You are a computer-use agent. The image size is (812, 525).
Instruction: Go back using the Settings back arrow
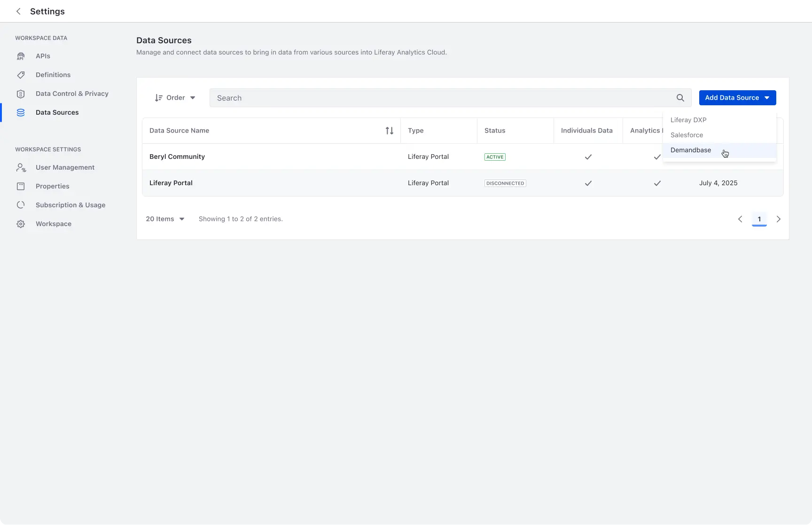(x=18, y=11)
